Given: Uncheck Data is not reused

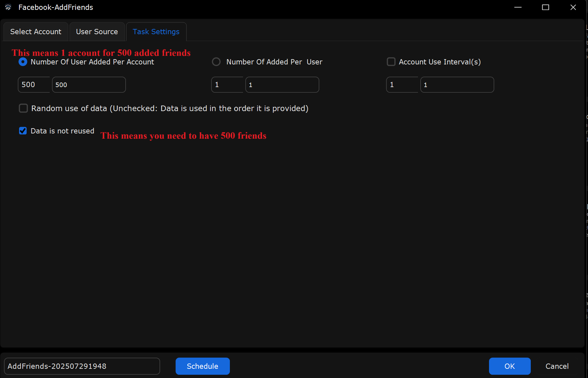Looking at the screenshot, I should point(23,131).
